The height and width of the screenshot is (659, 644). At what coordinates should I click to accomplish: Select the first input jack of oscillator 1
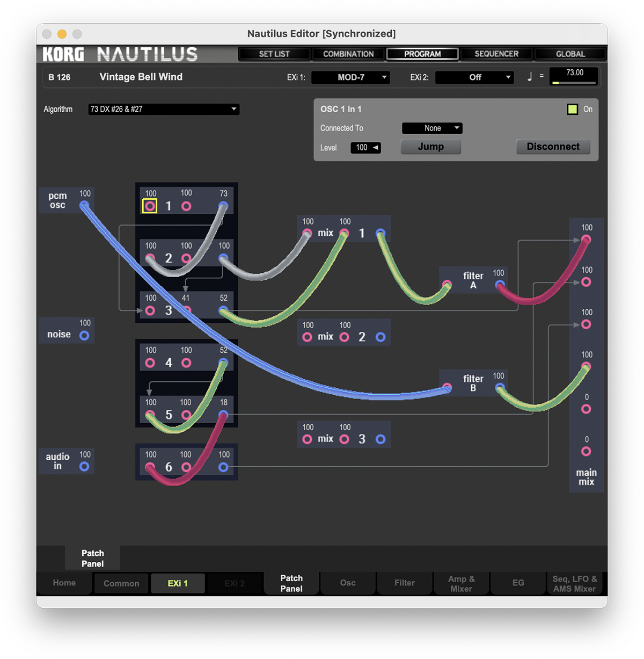point(150,206)
